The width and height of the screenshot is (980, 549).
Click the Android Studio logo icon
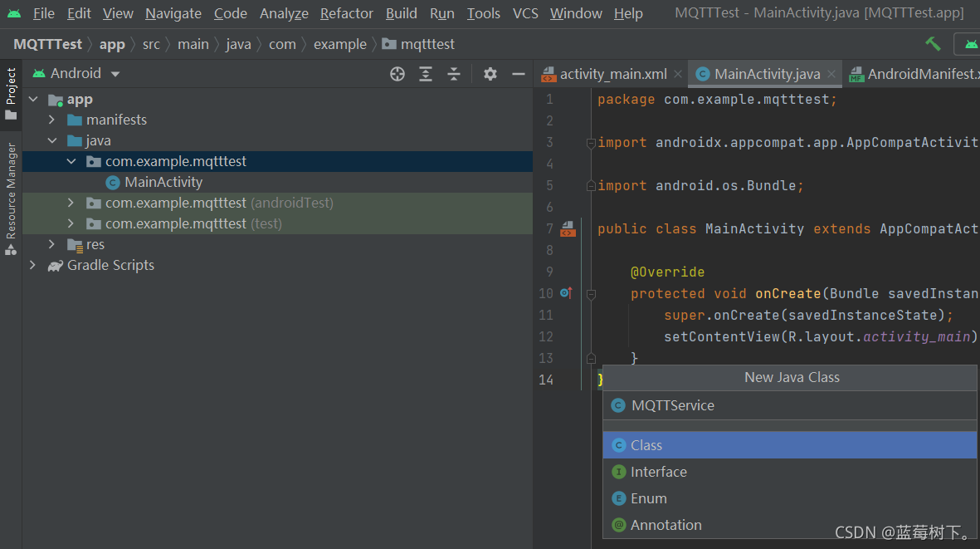[x=14, y=13]
